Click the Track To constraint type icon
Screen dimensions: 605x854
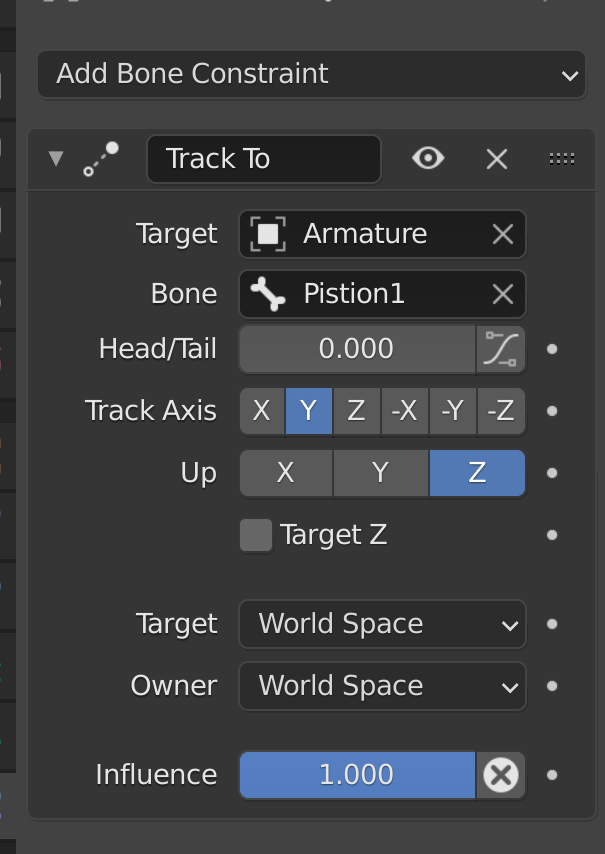[x=101, y=159]
